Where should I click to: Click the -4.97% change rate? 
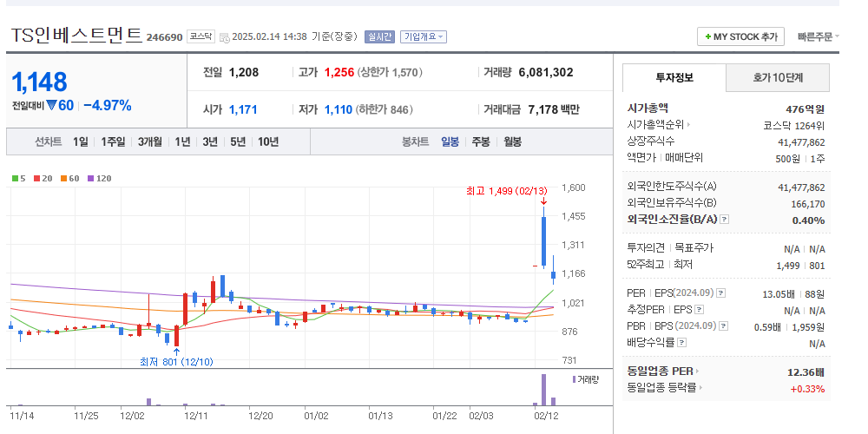[x=108, y=105]
